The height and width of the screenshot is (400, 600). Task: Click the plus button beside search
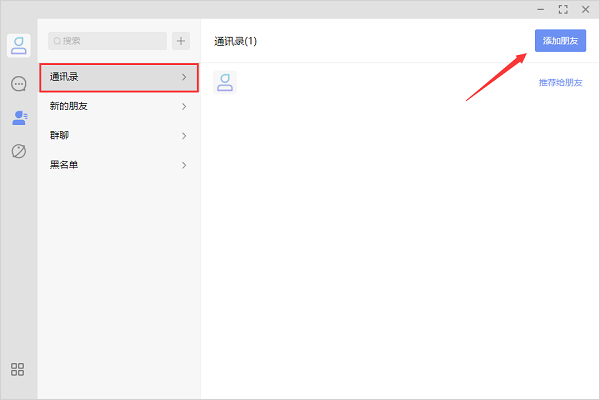click(181, 41)
